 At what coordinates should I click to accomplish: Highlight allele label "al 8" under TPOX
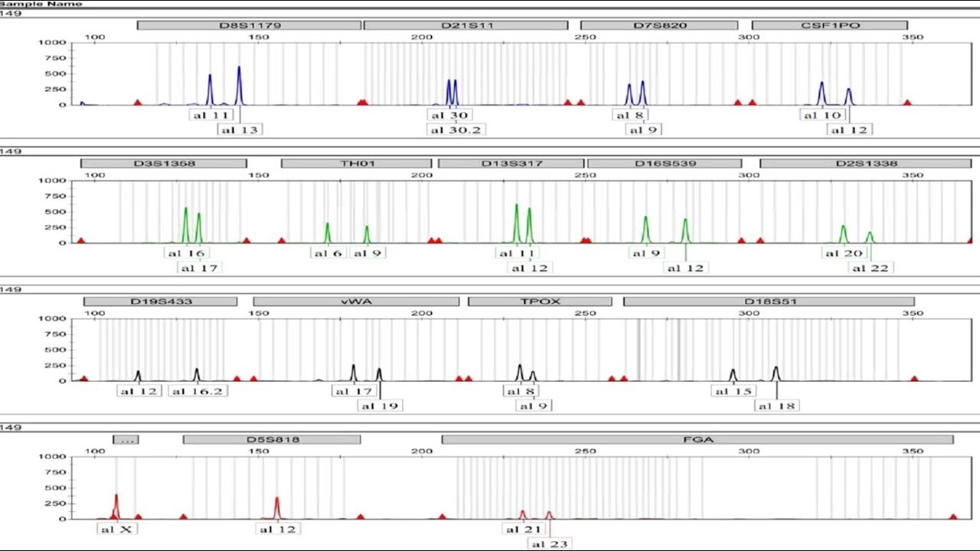point(521,391)
